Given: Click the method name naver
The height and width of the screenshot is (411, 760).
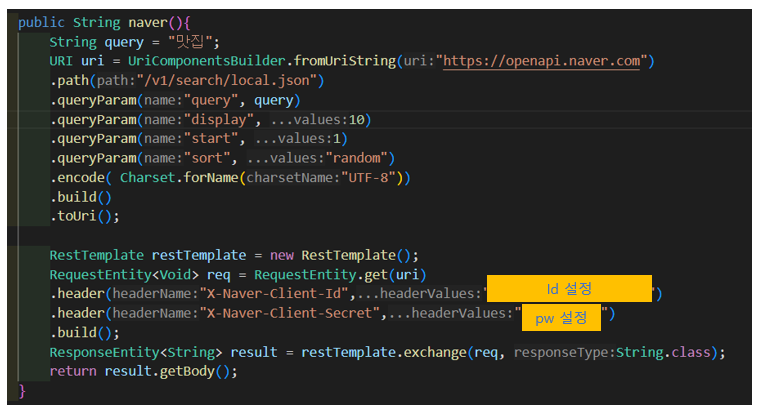Looking at the screenshot, I should (147, 22).
